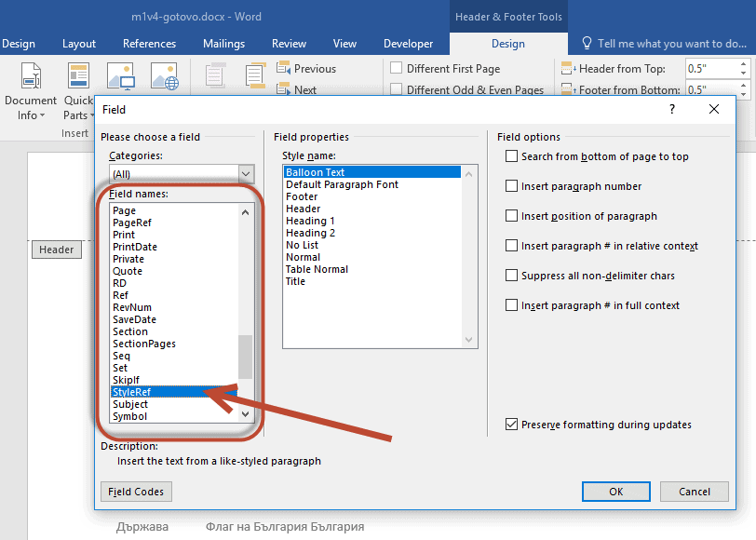Choose Balloon Text style name

click(372, 172)
